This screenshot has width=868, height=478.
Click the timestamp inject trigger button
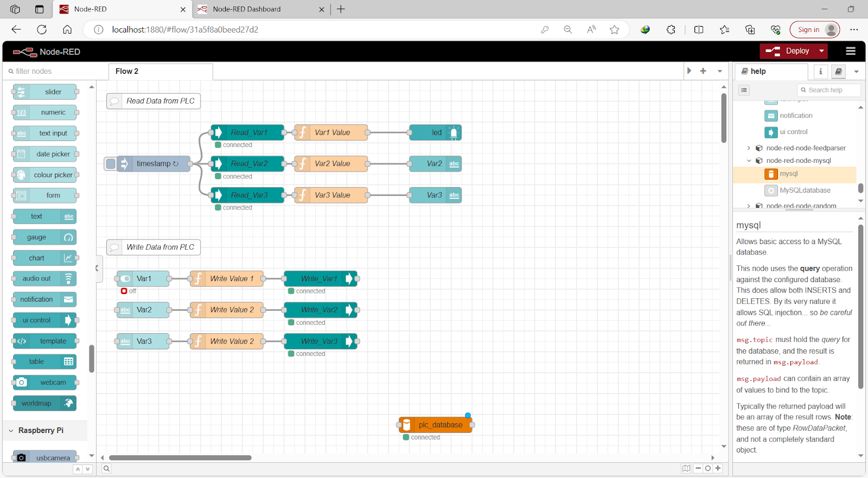(111, 164)
